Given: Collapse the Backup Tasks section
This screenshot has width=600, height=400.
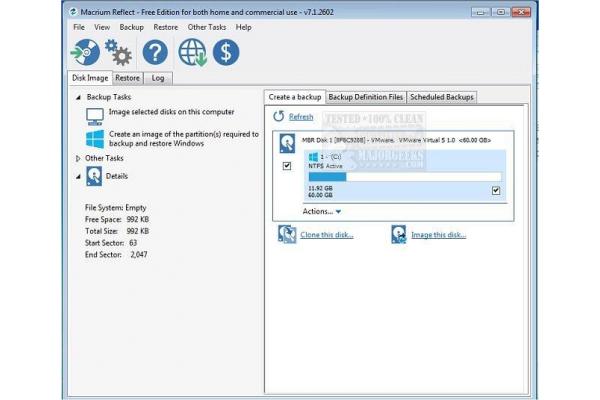Looking at the screenshot, I should (x=78, y=97).
